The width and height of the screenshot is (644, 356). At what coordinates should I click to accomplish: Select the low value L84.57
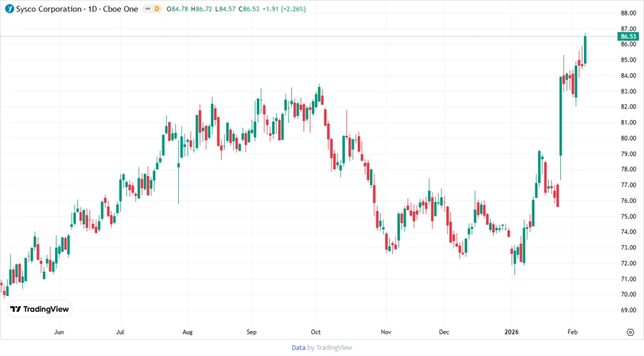pos(225,9)
